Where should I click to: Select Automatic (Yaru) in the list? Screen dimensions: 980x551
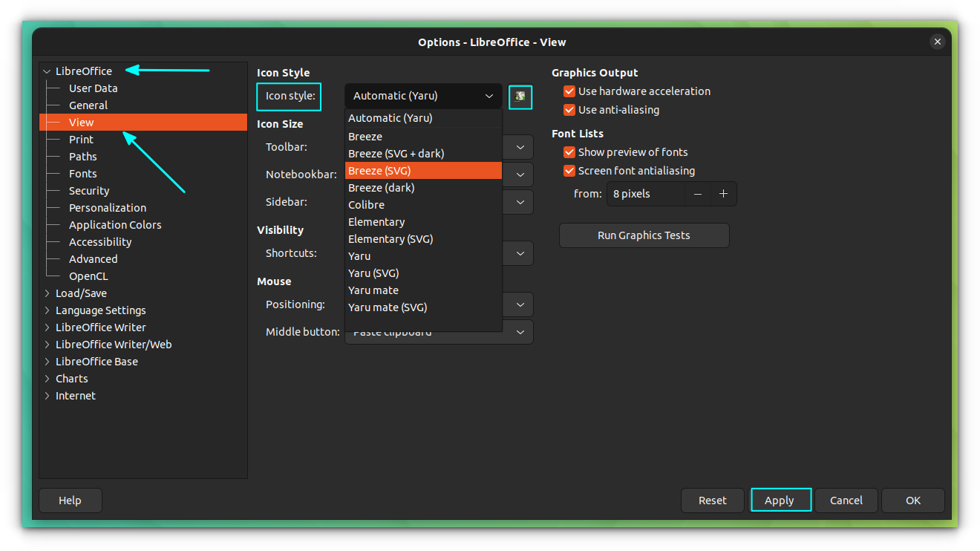[423, 118]
